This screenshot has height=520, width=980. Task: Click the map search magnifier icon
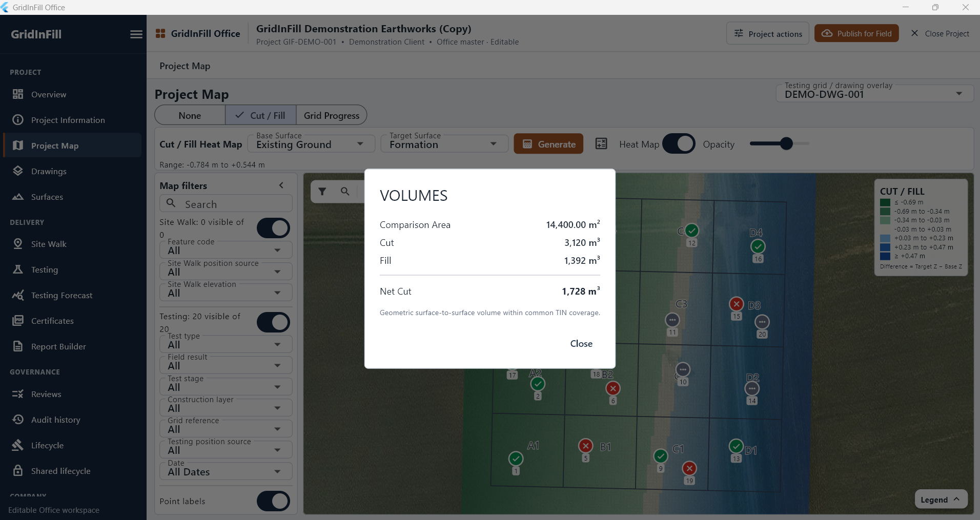[x=345, y=192]
